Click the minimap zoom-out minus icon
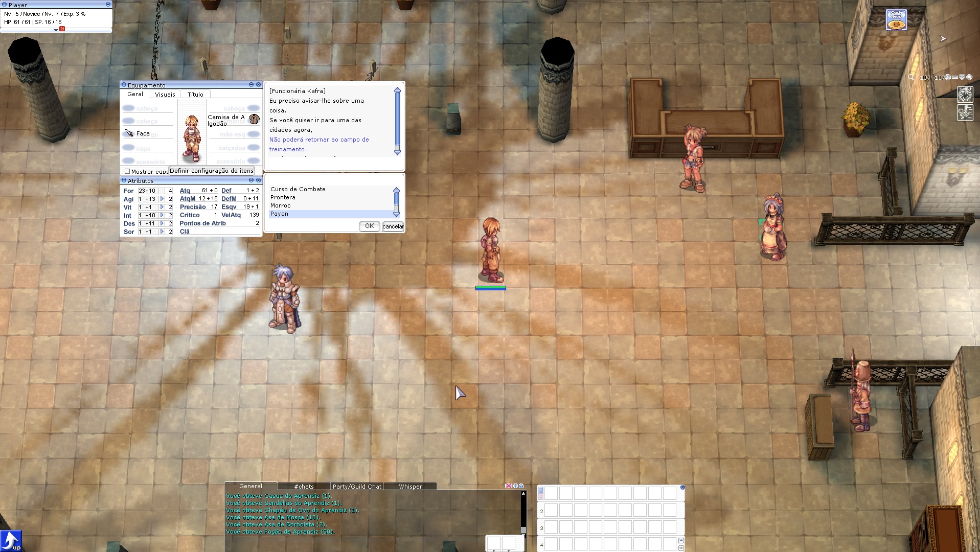Viewport: 980px width, 552px height. pos(954,78)
